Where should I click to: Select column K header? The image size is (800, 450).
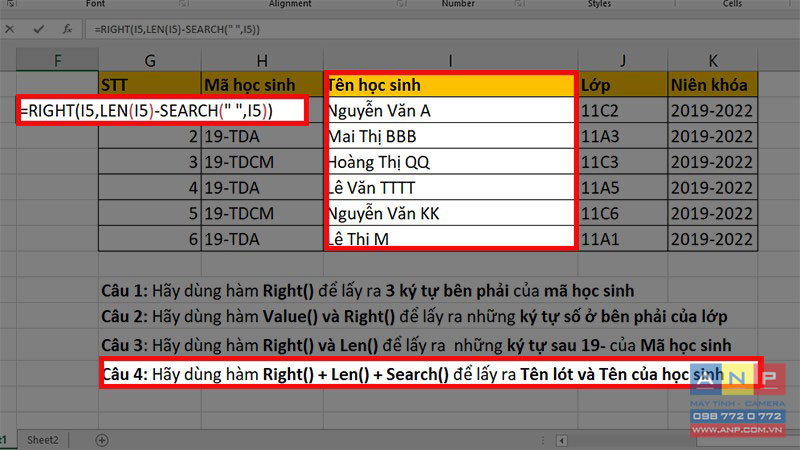point(713,61)
